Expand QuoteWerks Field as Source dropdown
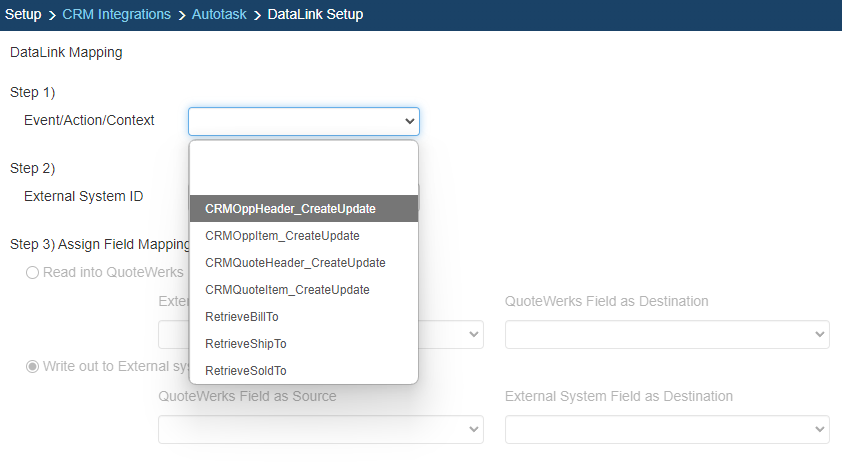This screenshot has width=842, height=469. click(x=320, y=429)
